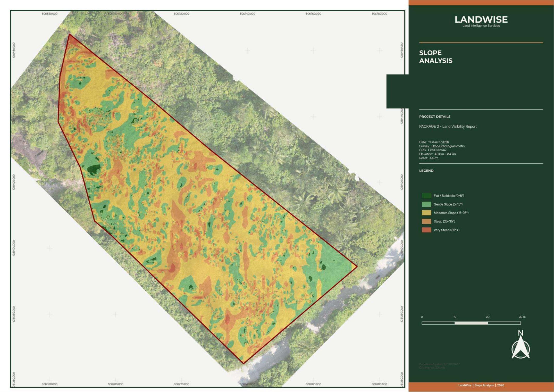Click the scale bar graphic
Viewport: 554px width, 392px height.
point(471,323)
